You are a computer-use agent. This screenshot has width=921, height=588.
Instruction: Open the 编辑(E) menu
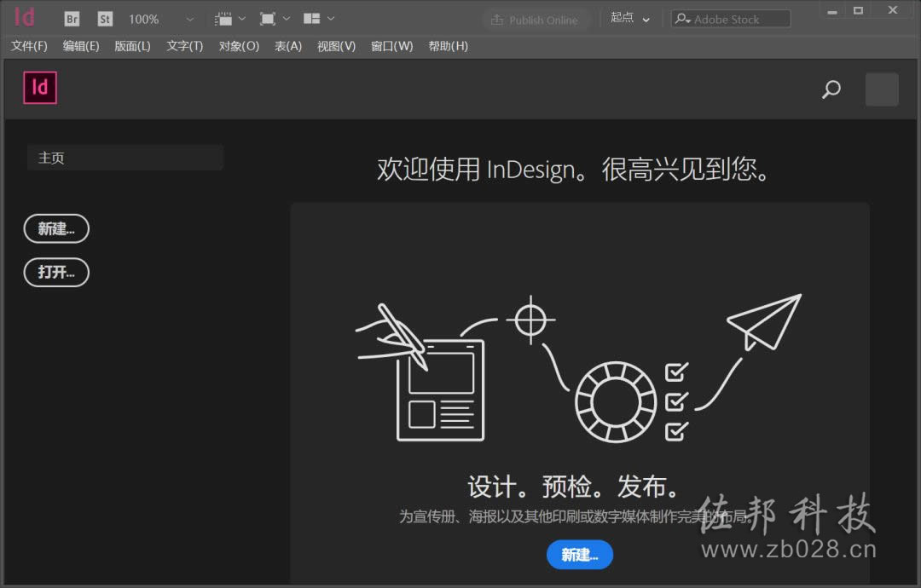tap(81, 46)
